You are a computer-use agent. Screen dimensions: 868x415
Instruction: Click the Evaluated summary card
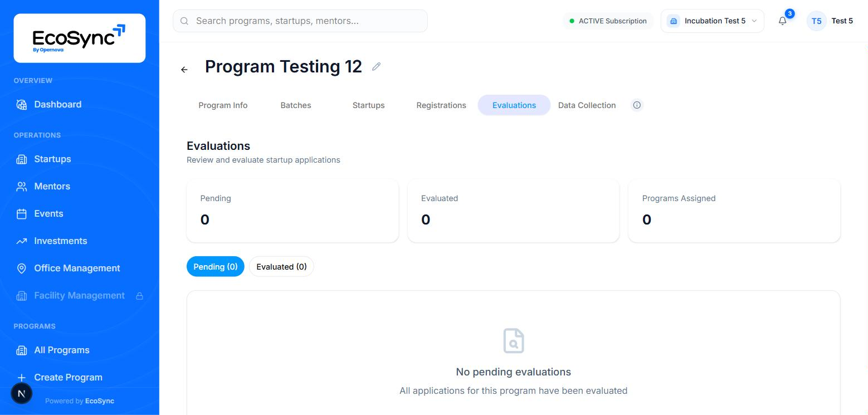click(513, 211)
